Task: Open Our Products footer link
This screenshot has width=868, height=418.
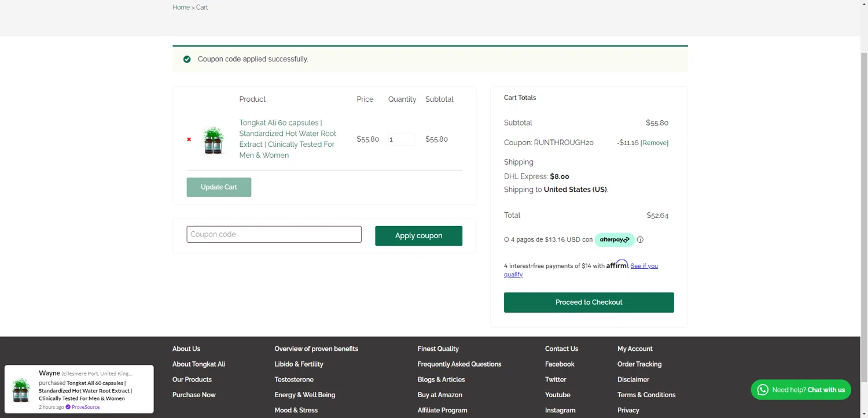Action: click(x=192, y=379)
